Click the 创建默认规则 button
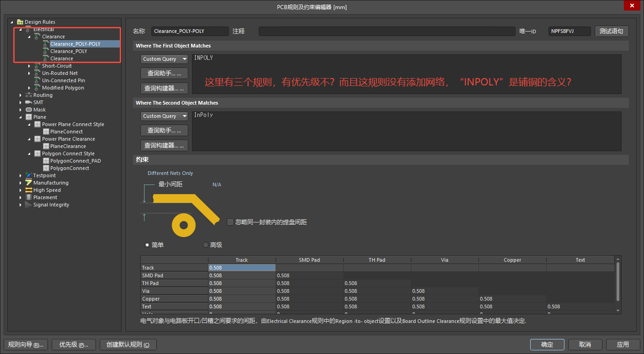The image size is (644, 354). pos(128,344)
